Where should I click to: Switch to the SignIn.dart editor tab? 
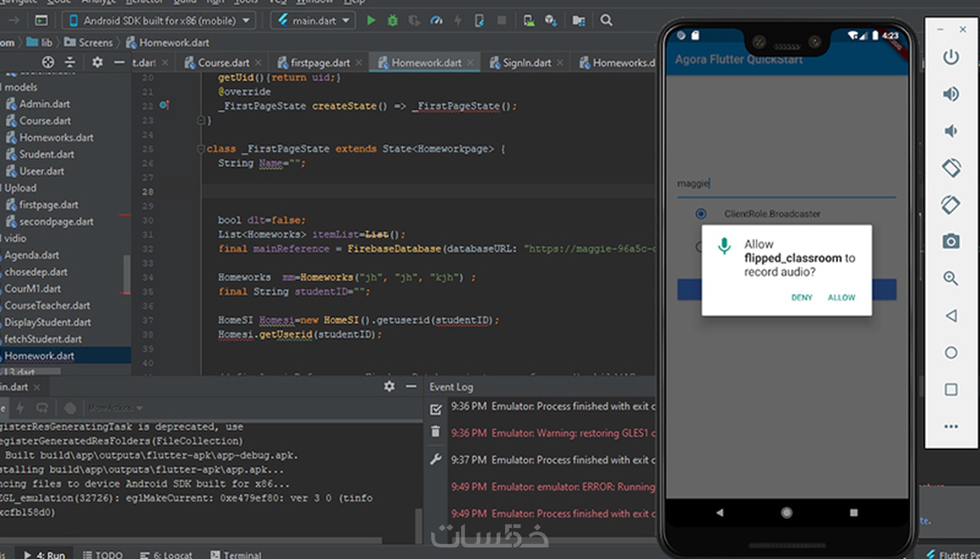[526, 63]
